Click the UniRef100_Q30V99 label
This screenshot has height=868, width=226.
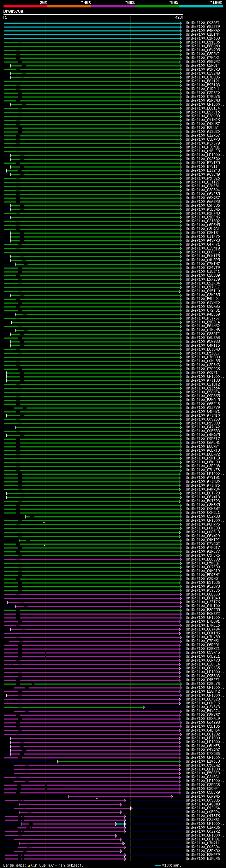click(x=203, y=116)
